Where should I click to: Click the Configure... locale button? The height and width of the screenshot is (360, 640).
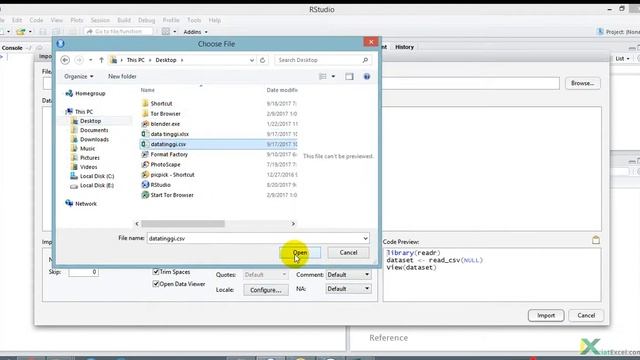pyautogui.click(x=266, y=290)
